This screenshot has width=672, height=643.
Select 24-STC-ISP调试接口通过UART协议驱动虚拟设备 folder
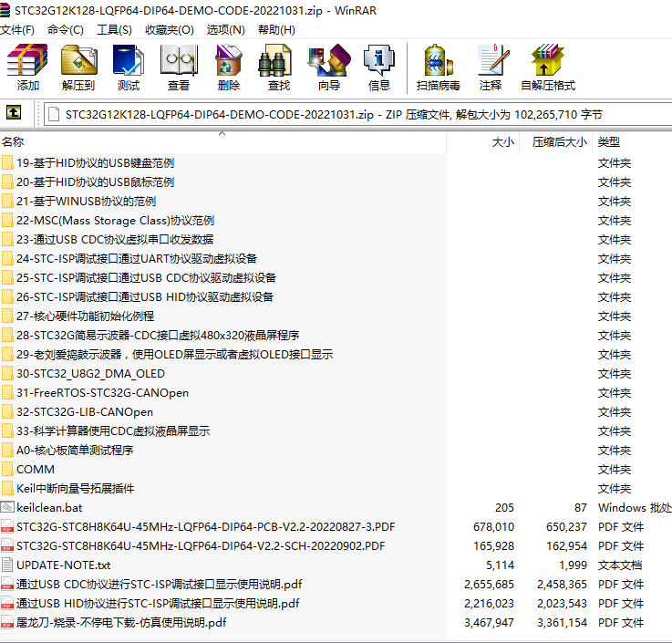tap(137, 259)
